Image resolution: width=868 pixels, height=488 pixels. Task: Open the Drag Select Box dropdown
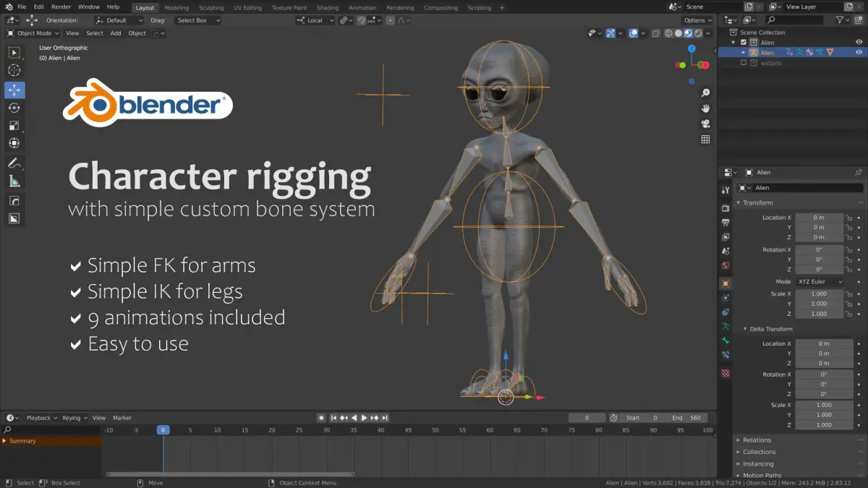pyautogui.click(x=197, y=20)
